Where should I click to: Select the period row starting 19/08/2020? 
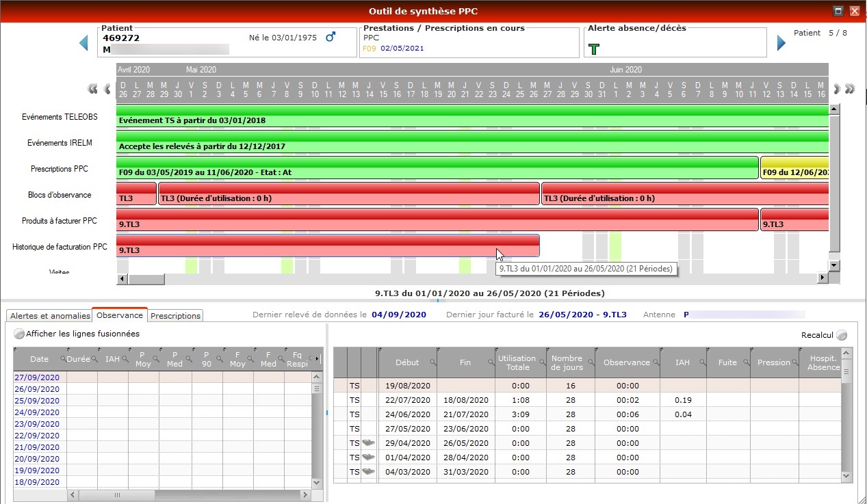[x=587, y=385]
